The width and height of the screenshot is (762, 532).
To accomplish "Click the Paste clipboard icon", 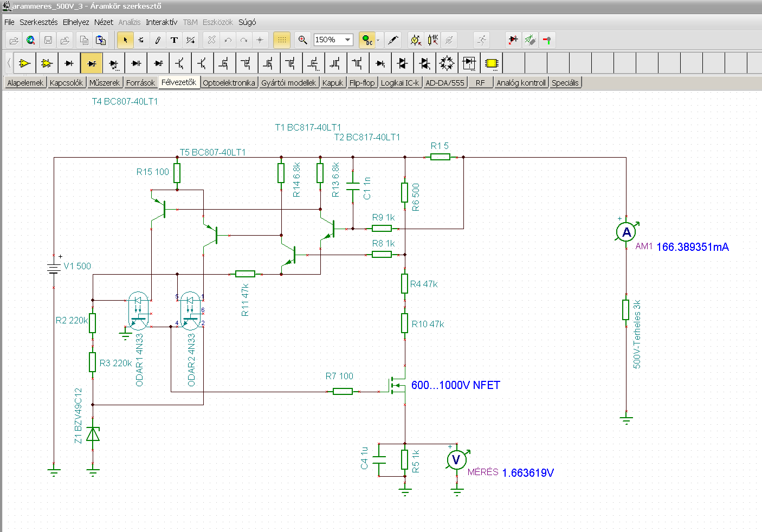I will pyautogui.click(x=101, y=40).
